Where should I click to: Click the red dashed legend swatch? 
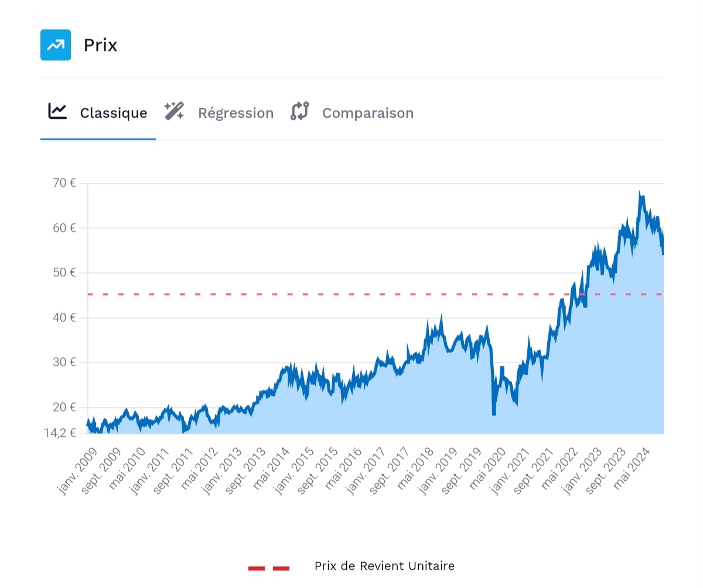(x=269, y=568)
